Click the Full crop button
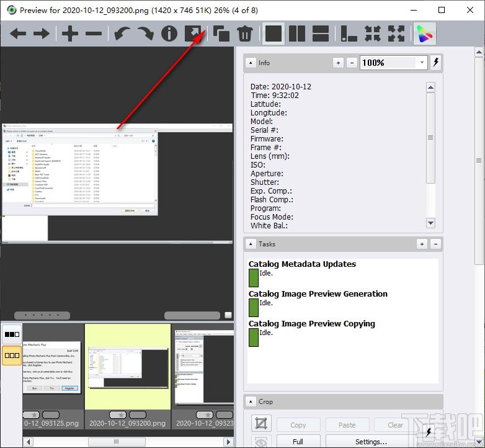This screenshot has height=448, width=485. [298, 441]
